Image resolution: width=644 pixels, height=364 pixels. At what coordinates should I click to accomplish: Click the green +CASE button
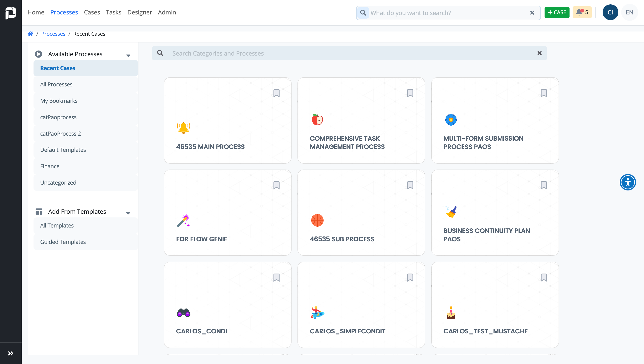click(x=557, y=12)
